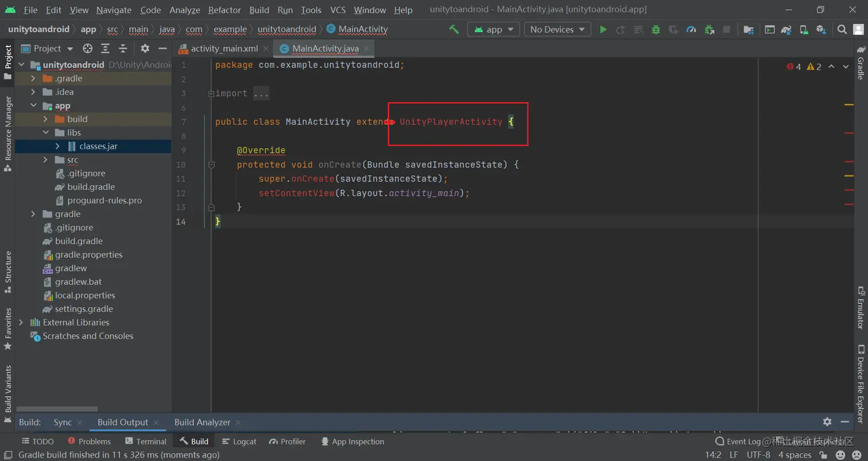Switch to activity_main.xml editor tab
This screenshot has height=461, width=868.
(x=224, y=49)
